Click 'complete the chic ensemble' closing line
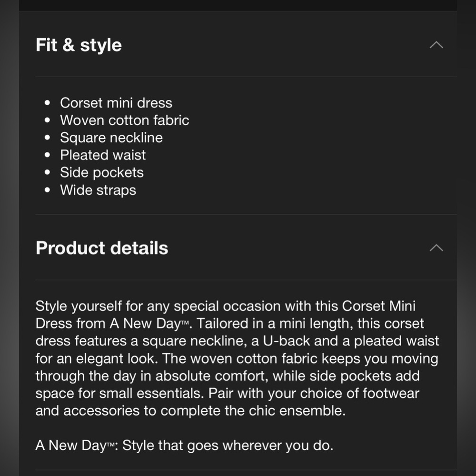 click(253, 410)
